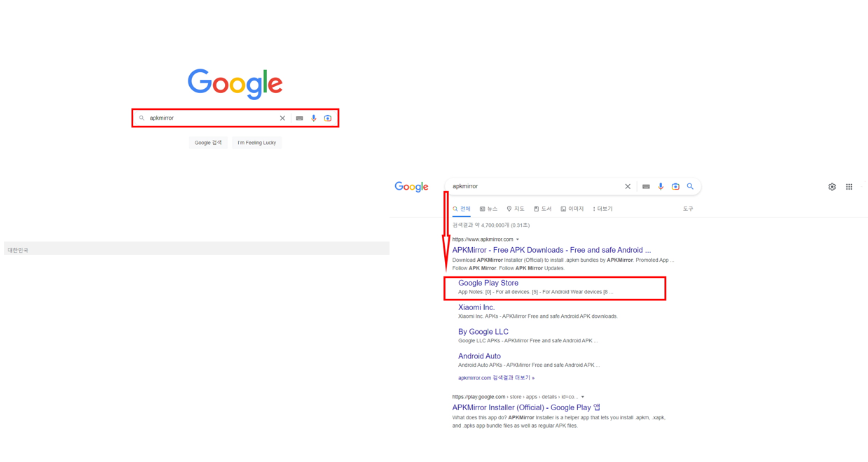868x462 pixels.
Task: Open APKMirror - Free APK Downloads result link
Action: (x=551, y=250)
